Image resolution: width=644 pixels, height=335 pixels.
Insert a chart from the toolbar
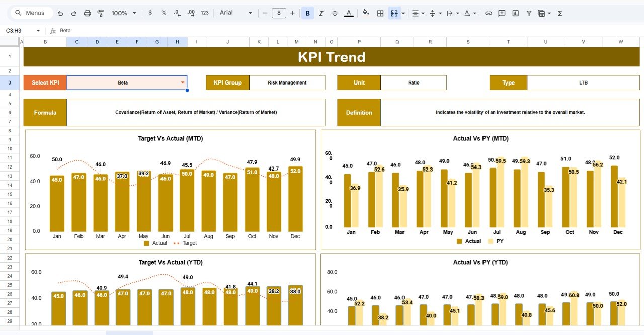[515, 13]
